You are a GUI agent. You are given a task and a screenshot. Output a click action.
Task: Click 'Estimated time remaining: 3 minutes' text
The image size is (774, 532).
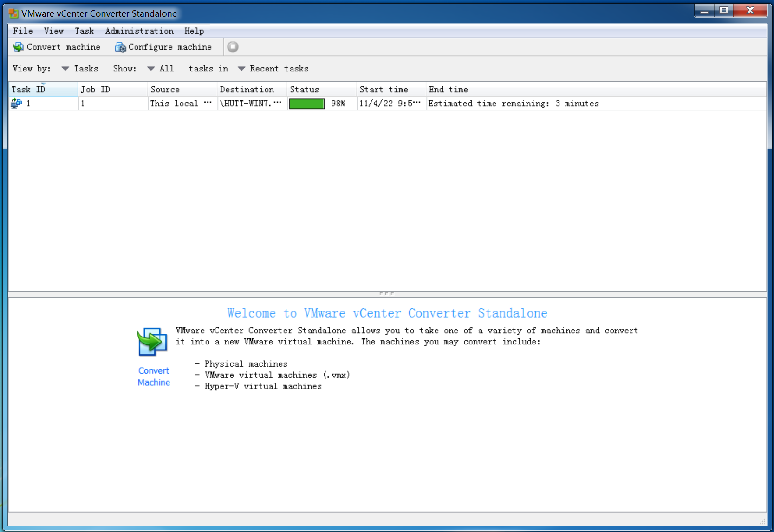click(514, 104)
